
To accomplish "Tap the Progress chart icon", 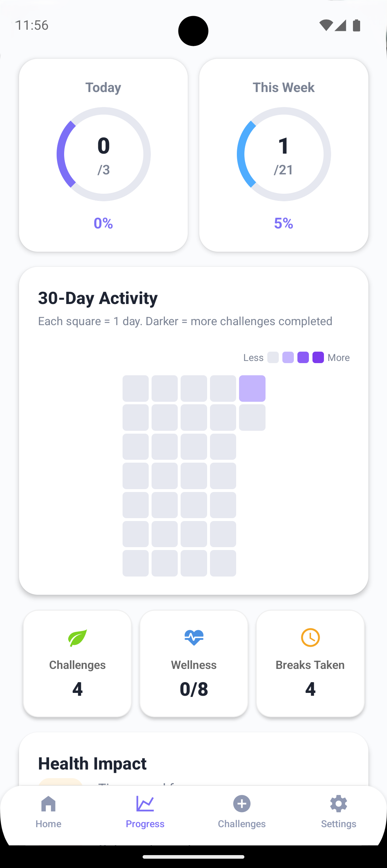I will 145,804.
